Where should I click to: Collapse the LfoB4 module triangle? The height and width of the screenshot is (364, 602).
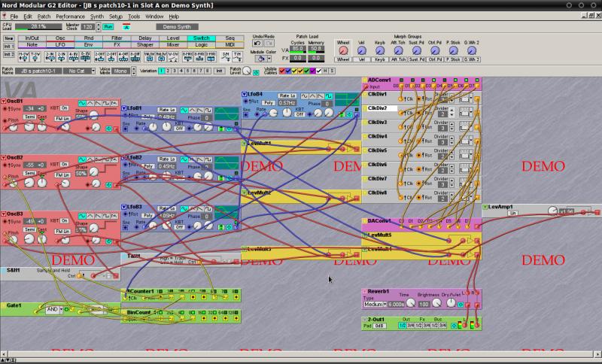244,94
